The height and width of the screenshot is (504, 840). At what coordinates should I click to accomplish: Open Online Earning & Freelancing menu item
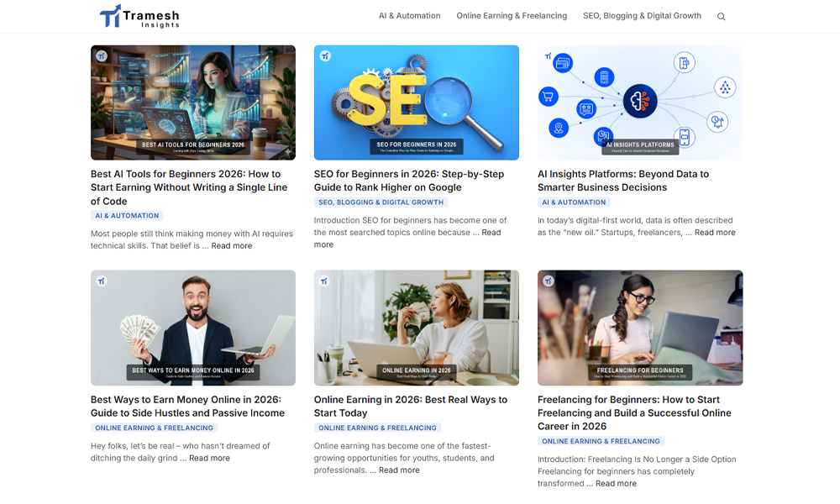click(512, 15)
